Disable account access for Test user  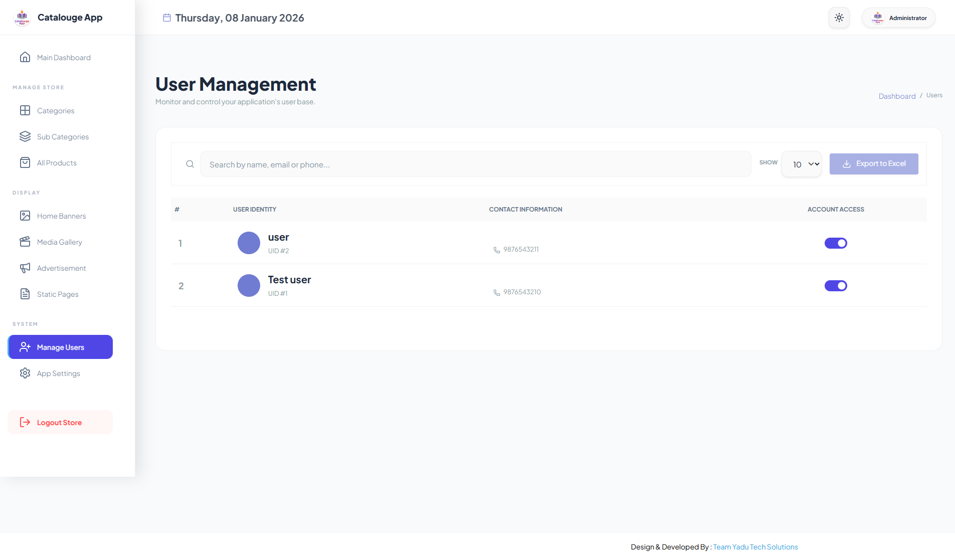tap(836, 286)
